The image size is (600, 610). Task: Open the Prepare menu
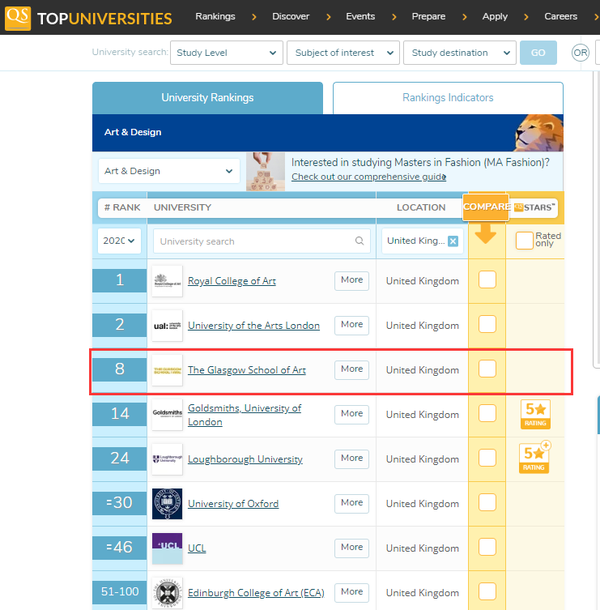tap(428, 16)
